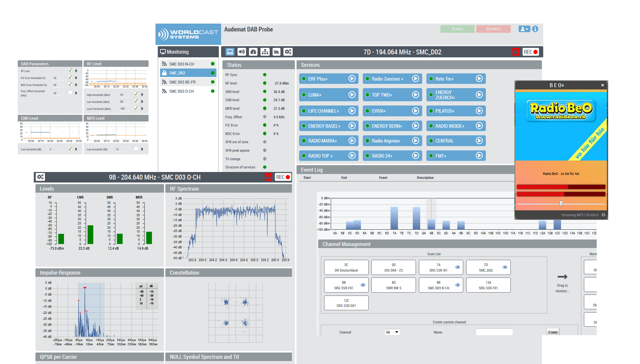Open the audio speaker view icon
The height and width of the screenshot is (364, 640).
tap(242, 52)
